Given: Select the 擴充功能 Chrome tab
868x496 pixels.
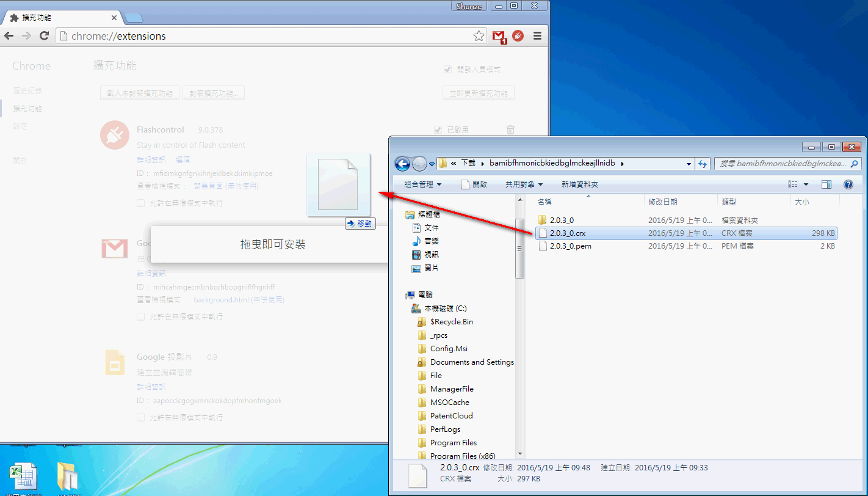Looking at the screenshot, I should (63, 18).
